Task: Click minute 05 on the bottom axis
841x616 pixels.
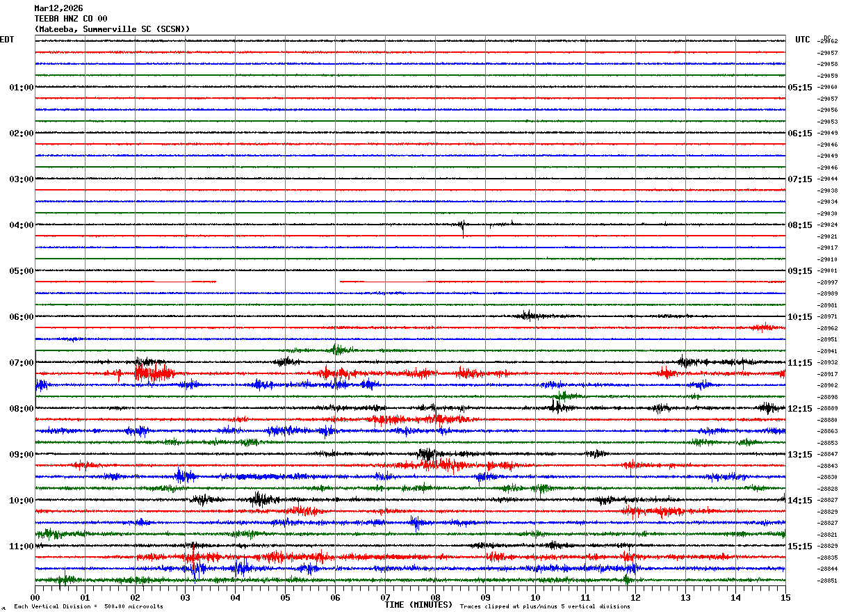Action: [285, 597]
